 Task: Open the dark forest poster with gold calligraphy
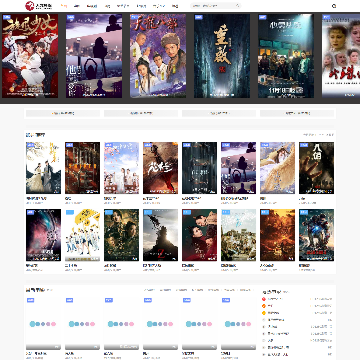coord(222,56)
